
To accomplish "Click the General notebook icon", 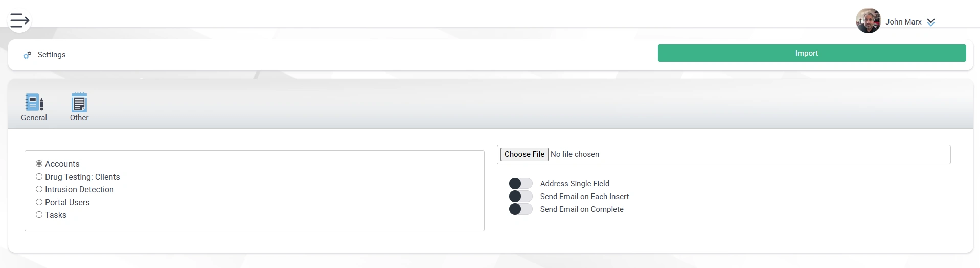I will 34,102.
